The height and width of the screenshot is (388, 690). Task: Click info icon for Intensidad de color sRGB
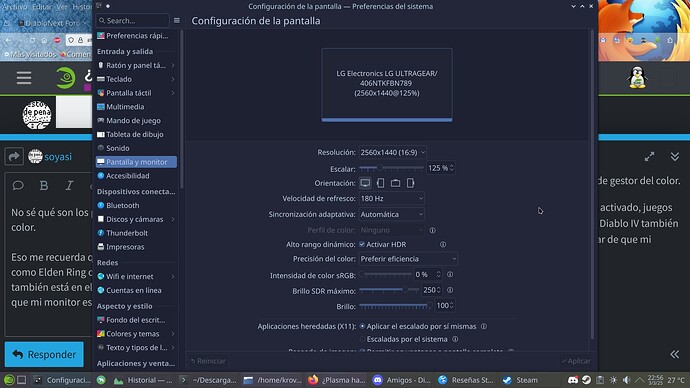click(450, 274)
